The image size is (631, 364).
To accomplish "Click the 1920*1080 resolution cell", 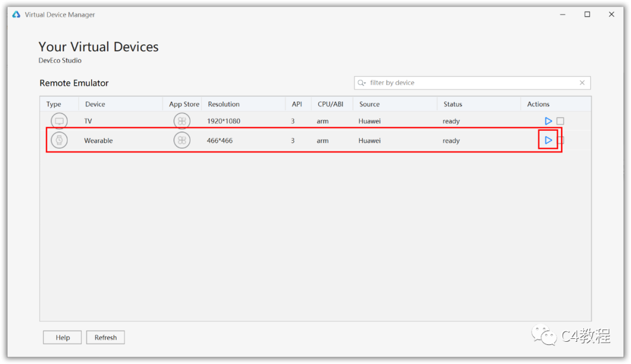I will (x=223, y=121).
